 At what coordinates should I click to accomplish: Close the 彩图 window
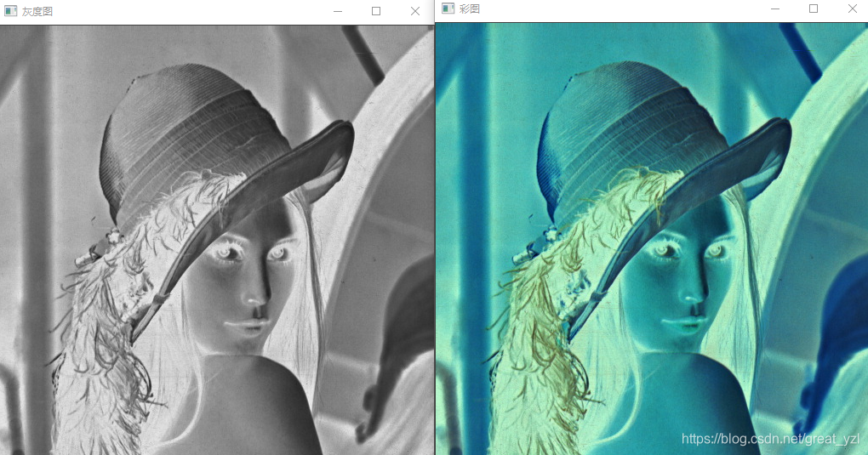(853, 9)
